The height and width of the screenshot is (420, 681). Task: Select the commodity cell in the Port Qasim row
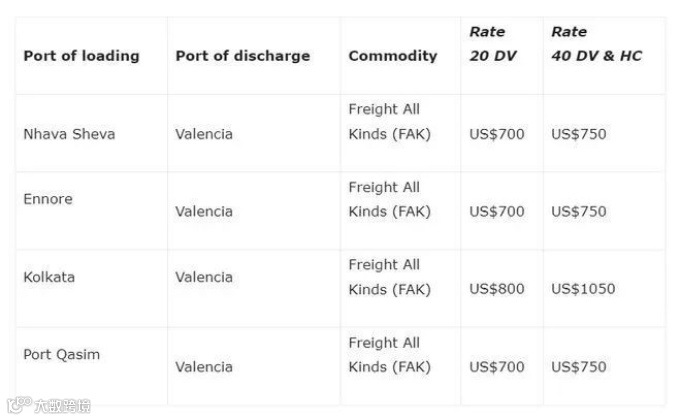[x=390, y=355]
